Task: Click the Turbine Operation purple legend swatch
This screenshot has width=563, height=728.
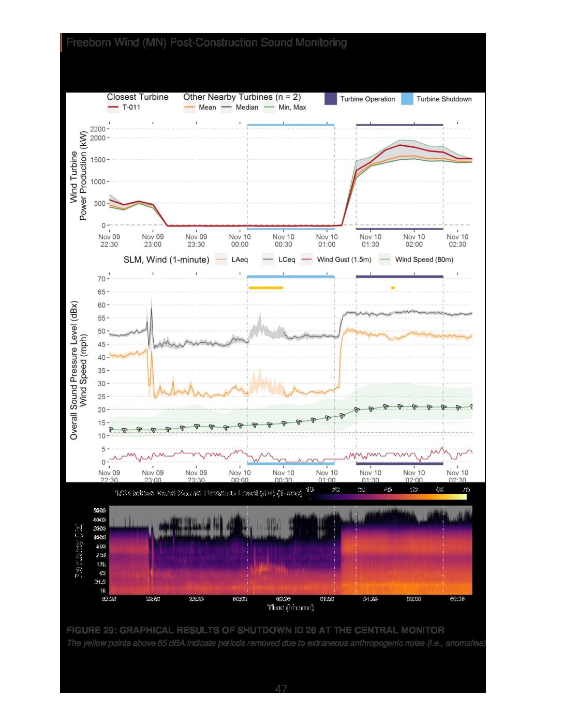Action: 331,99
